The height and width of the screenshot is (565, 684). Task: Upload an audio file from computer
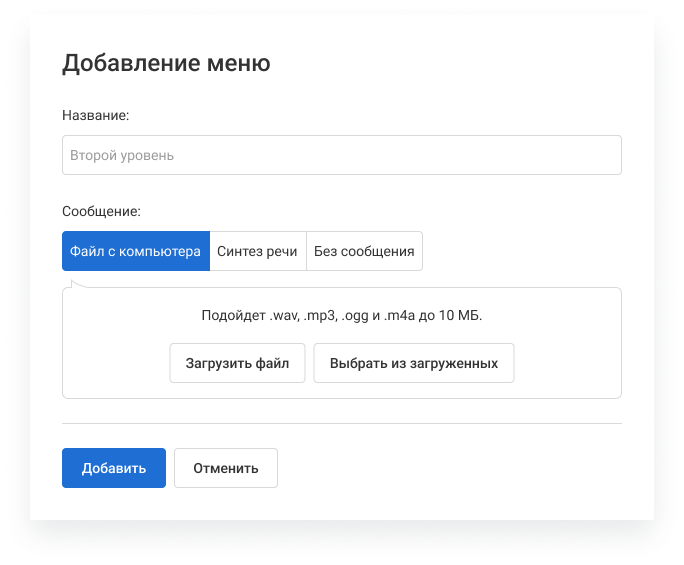tap(237, 363)
